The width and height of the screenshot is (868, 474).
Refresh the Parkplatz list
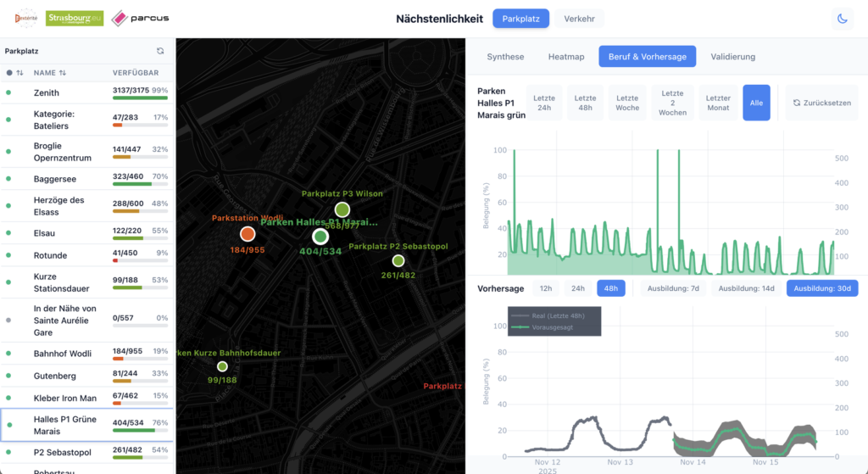click(x=160, y=51)
